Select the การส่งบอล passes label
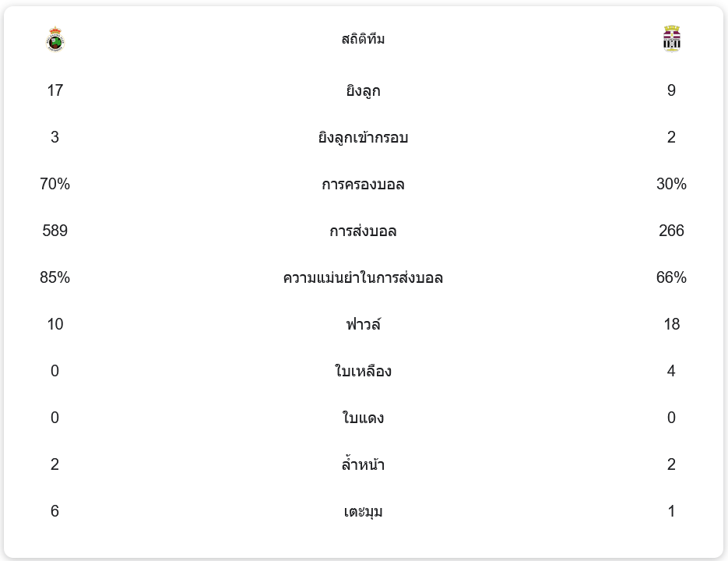 click(x=363, y=231)
